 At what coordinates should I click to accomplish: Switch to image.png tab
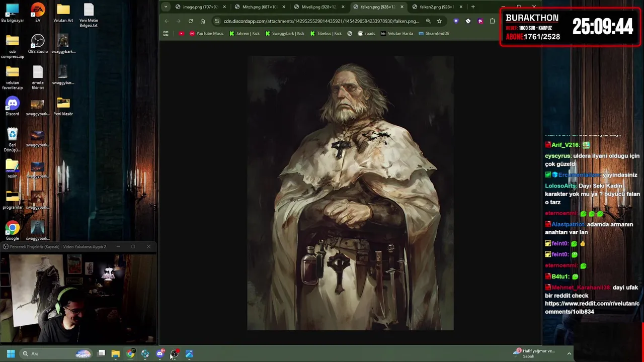click(x=200, y=7)
